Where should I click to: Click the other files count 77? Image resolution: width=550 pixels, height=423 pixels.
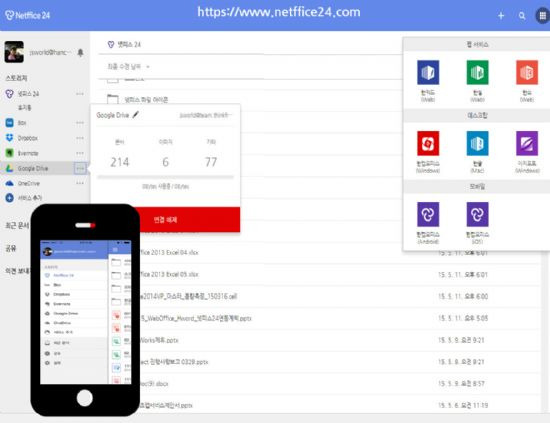211,162
